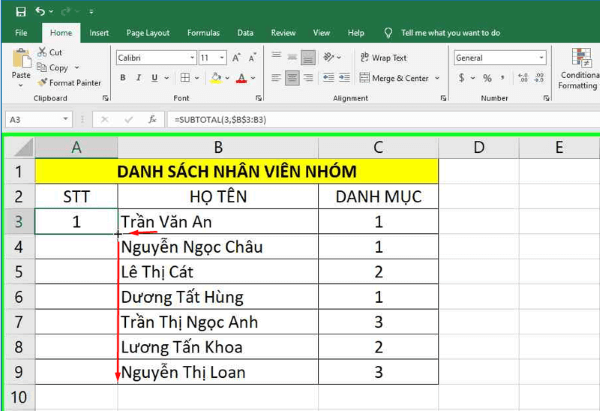Open the Help tab
The image size is (600, 411).
click(x=355, y=33)
